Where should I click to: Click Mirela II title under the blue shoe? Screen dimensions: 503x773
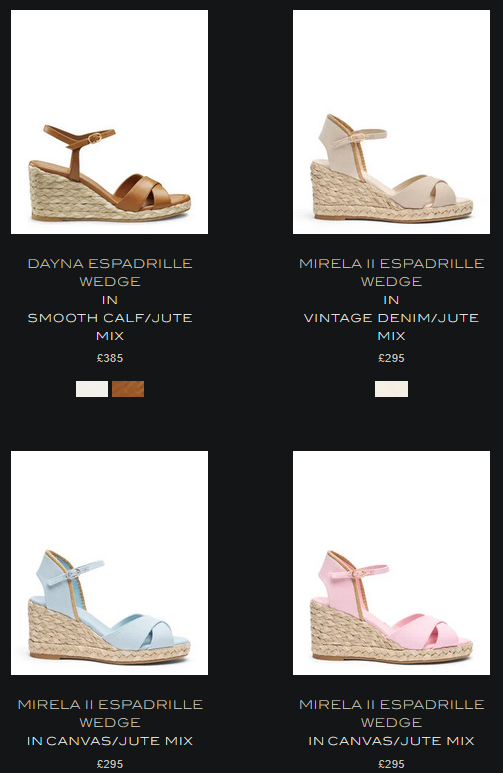[x=110, y=713]
